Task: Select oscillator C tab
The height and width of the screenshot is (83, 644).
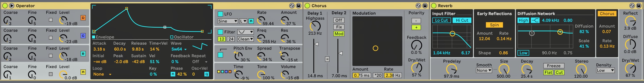Action: point(83,36)
